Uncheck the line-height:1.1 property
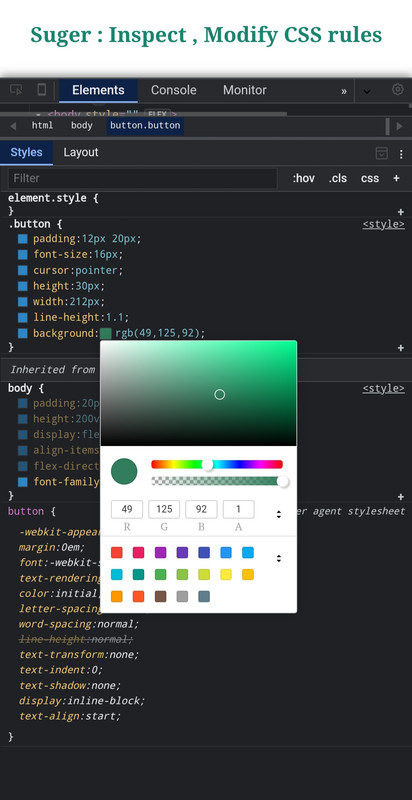The height and width of the screenshot is (800, 412). [x=22, y=317]
